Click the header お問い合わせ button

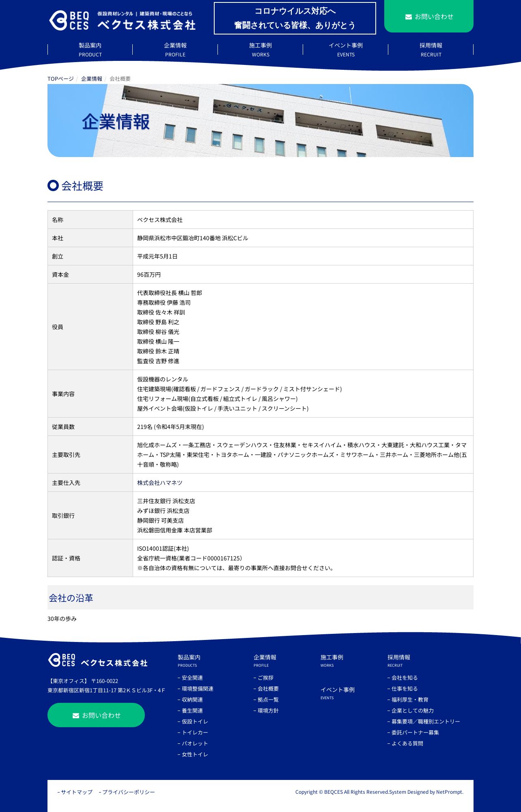pyautogui.click(x=429, y=16)
